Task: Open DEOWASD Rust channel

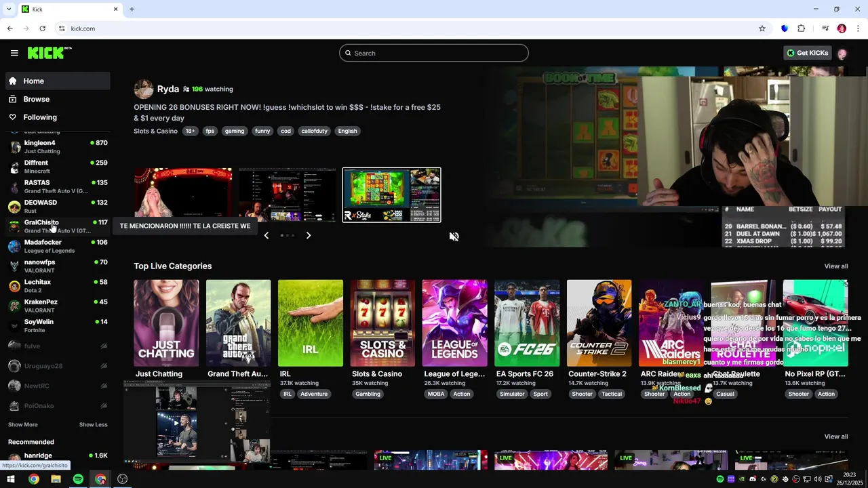Action: [x=58, y=206]
